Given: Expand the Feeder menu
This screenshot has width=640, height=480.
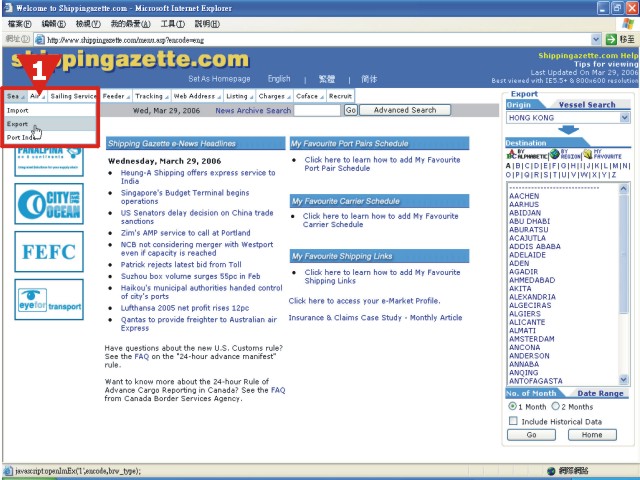Looking at the screenshot, I should point(116,96).
